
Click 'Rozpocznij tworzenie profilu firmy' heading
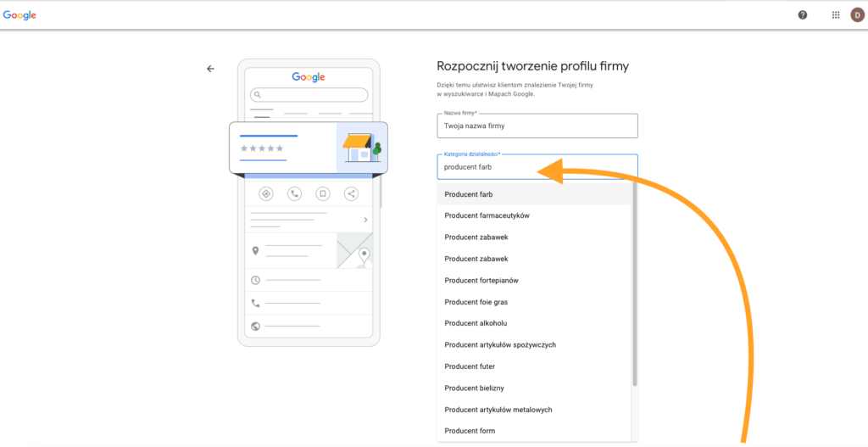click(532, 66)
